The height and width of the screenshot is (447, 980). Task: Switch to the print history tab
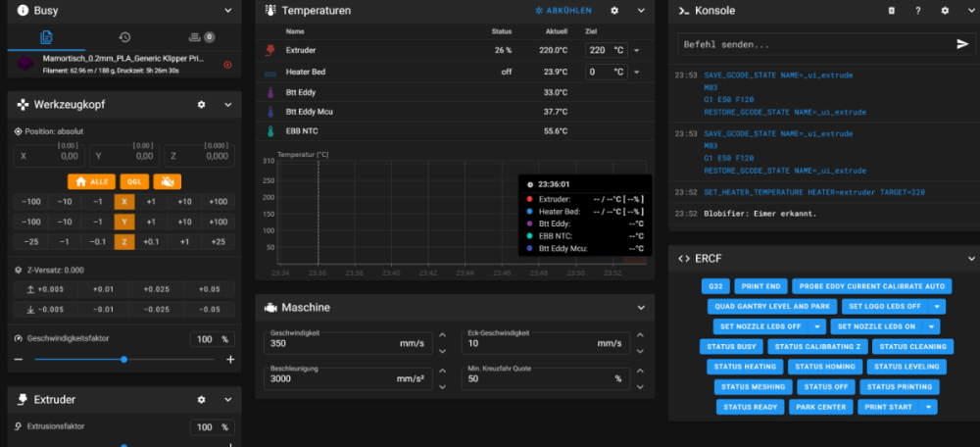124,37
